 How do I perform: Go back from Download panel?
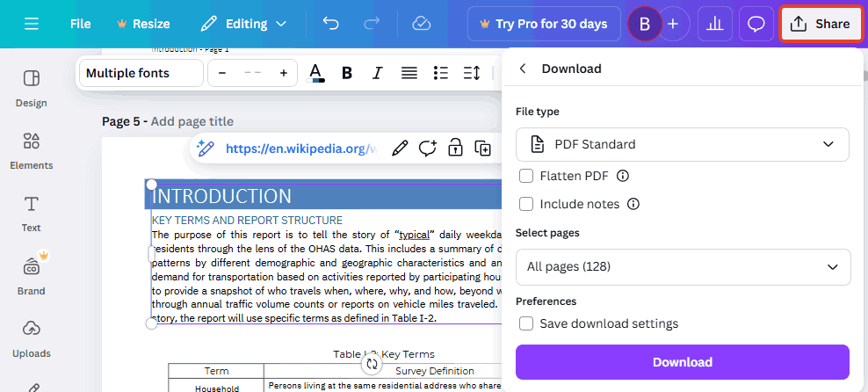click(522, 69)
